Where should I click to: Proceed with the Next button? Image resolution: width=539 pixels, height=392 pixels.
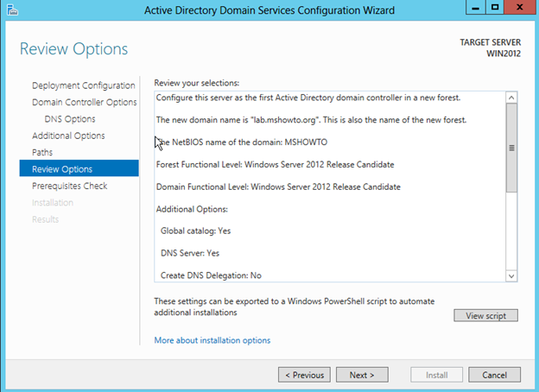[362, 375]
